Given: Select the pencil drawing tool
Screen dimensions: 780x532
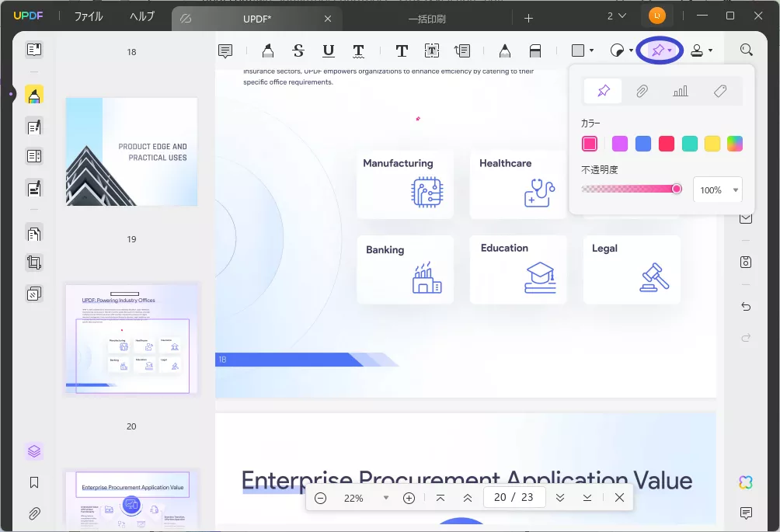Looking at the screenshot, I should point(505,50).
